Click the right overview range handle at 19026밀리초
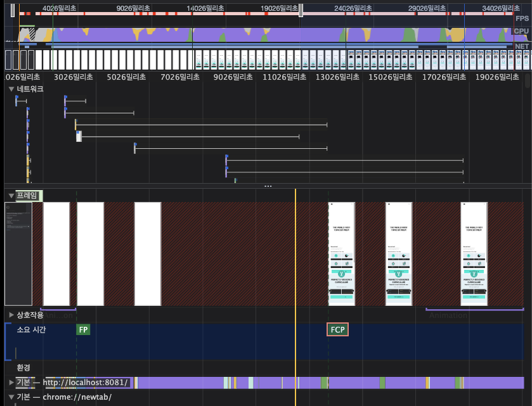The image size is (532, 406). click(x=301, y=10)
